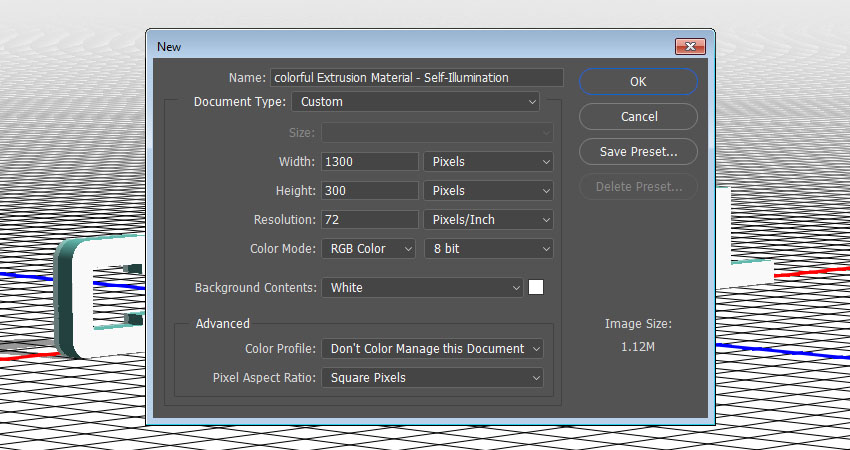The height and width of the screenshot is (450, 850).
Task: Click the Cancel button
Action: point(638,116)
